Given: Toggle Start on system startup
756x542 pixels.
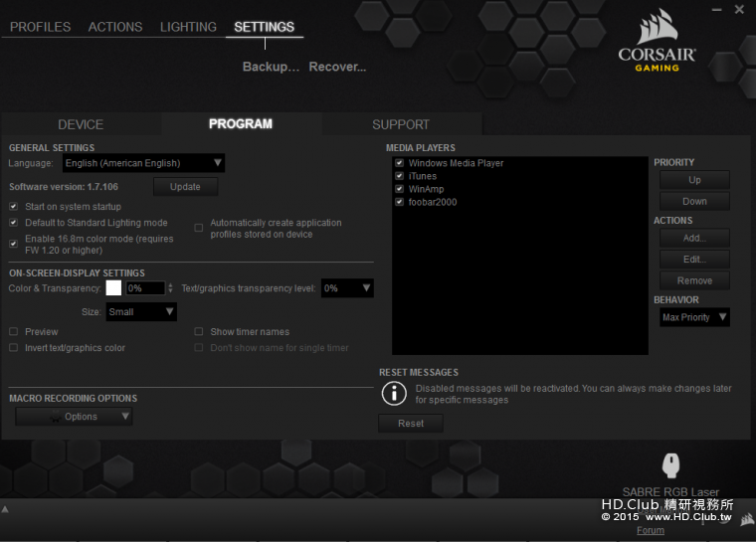Looking at the screenshot, I should pos(14,207).
